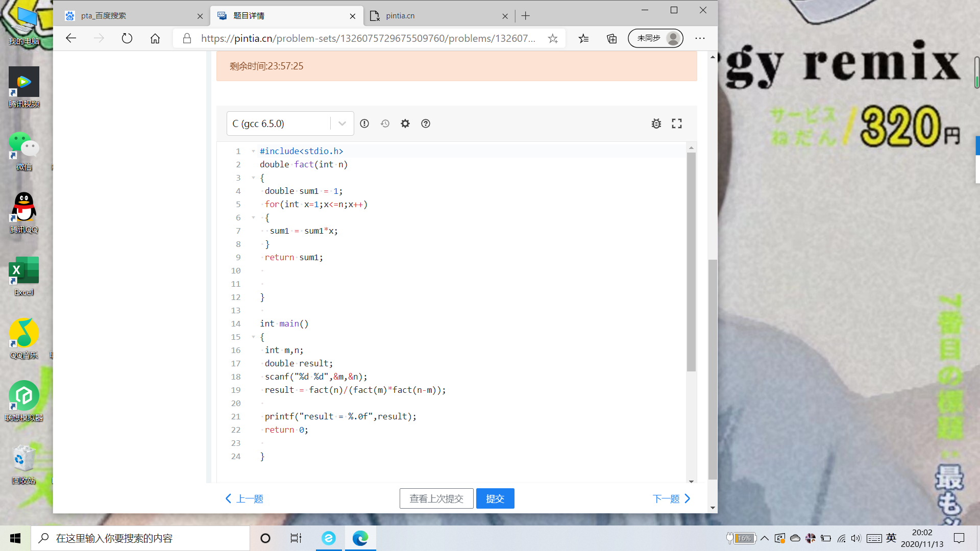980x551 pixels.
Task: Click 查看上次提交 button
Action: click(436, 498)
